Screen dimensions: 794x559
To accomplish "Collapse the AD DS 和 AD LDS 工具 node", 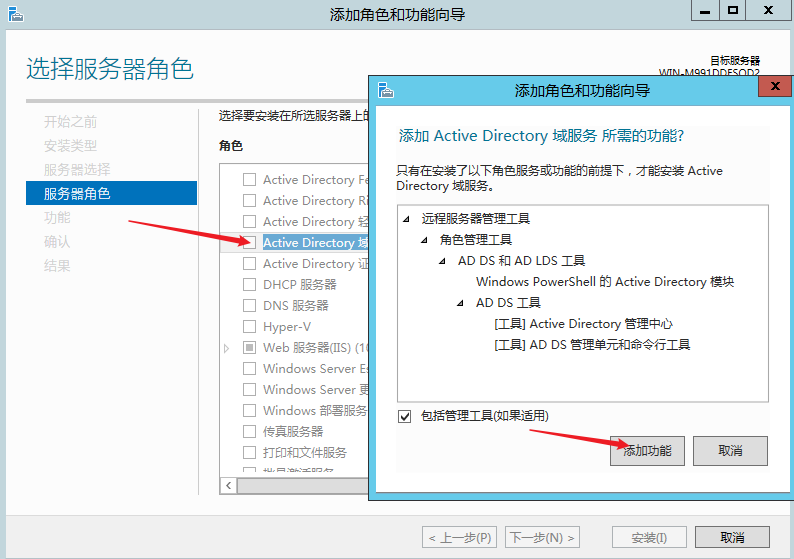I will 443,261.
